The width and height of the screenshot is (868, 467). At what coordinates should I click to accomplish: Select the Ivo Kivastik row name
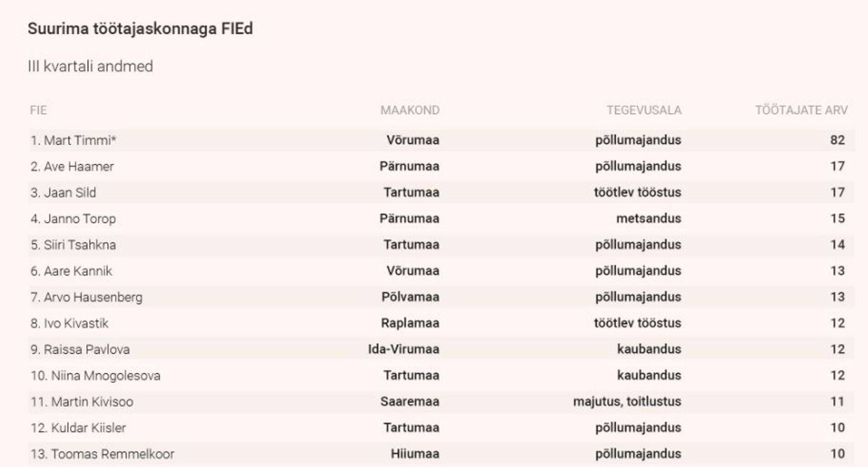tap(70, 324)
